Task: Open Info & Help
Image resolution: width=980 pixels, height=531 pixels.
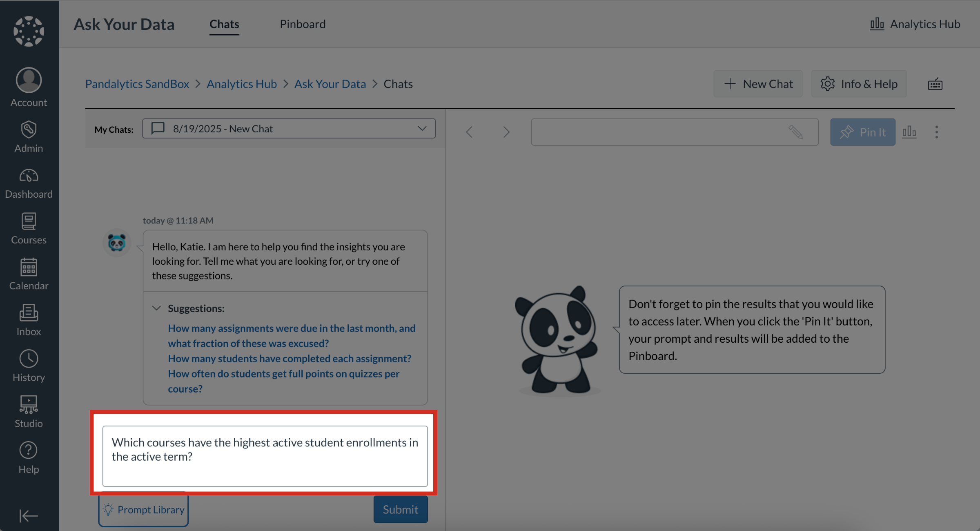Action: [x=859, y=84]
